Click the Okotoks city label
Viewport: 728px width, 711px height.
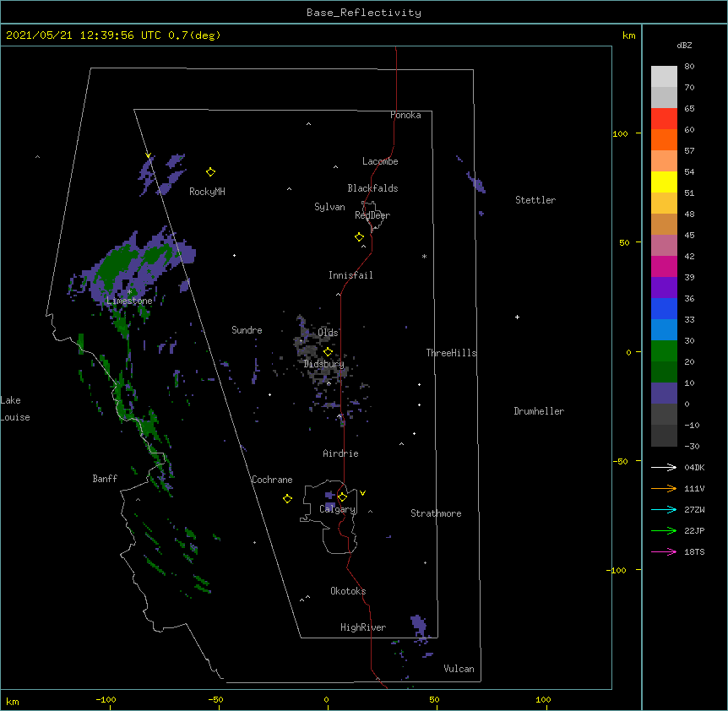coord(348,591)
